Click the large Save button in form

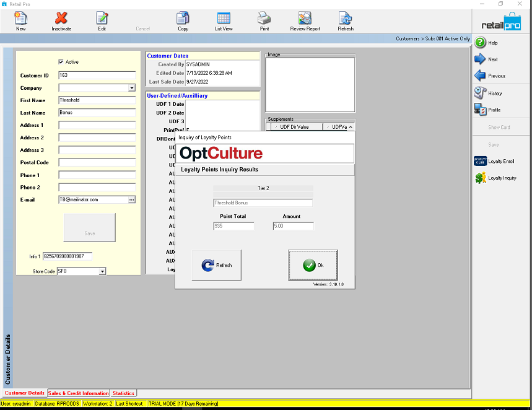pos(90,228)
